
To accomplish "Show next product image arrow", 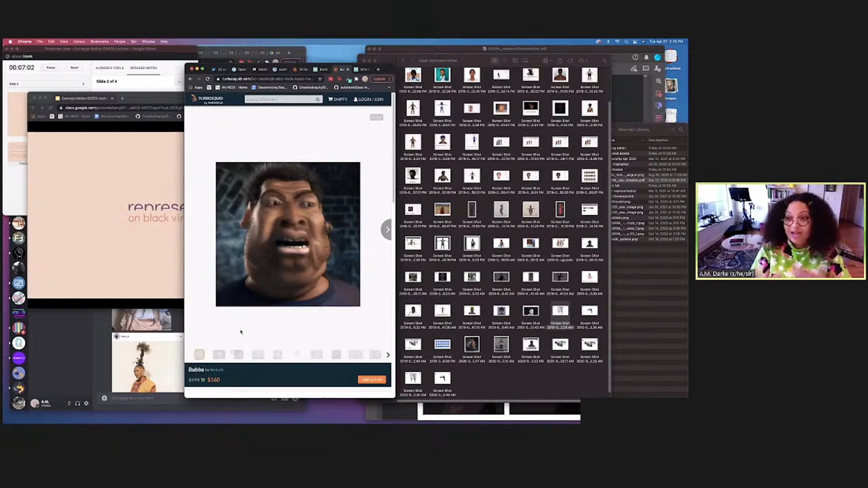I will pyautogui.click(x=387, y=229).
